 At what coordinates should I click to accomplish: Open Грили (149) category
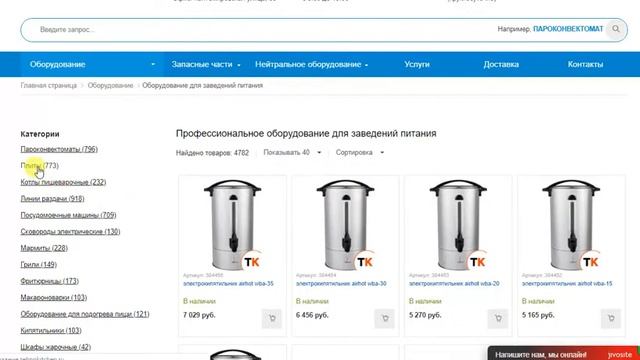point(38,264)
